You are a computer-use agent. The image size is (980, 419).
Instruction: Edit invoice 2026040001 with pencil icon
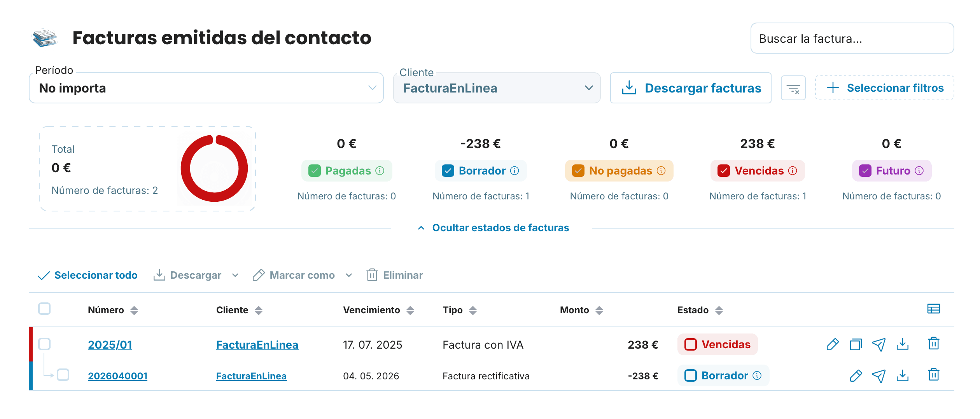click(856, 375)
